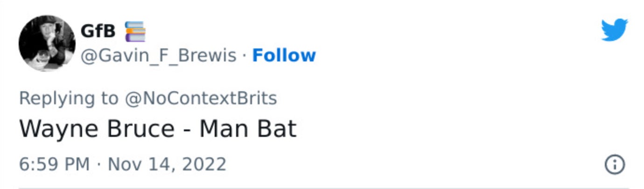Click the dot separating time and date
This screenshot has width=644, height=189.
98,164
